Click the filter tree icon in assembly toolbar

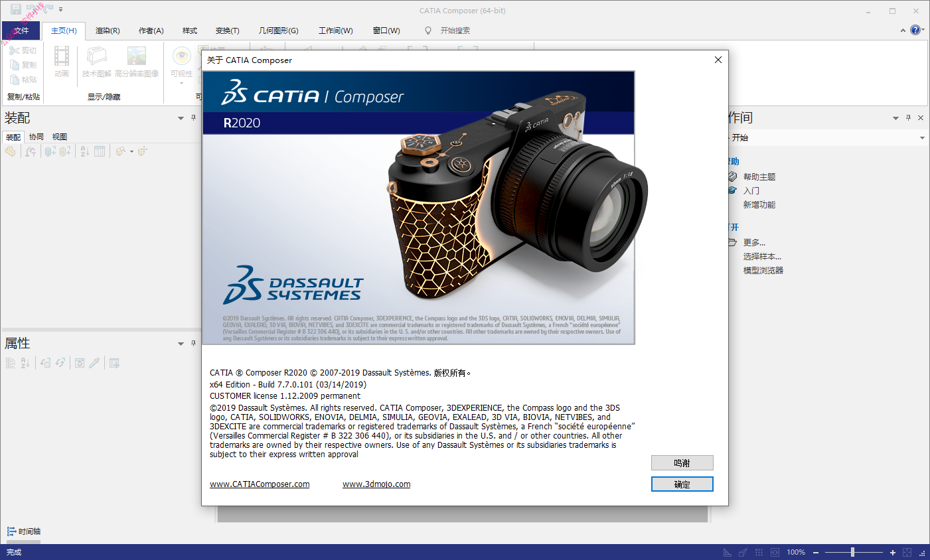click(x=31, y=151)
